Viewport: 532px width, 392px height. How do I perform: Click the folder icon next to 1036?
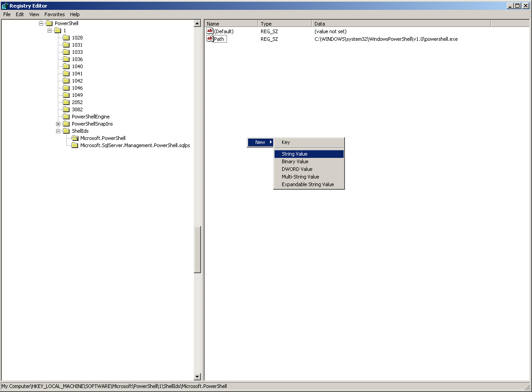(x=66, y=59)
